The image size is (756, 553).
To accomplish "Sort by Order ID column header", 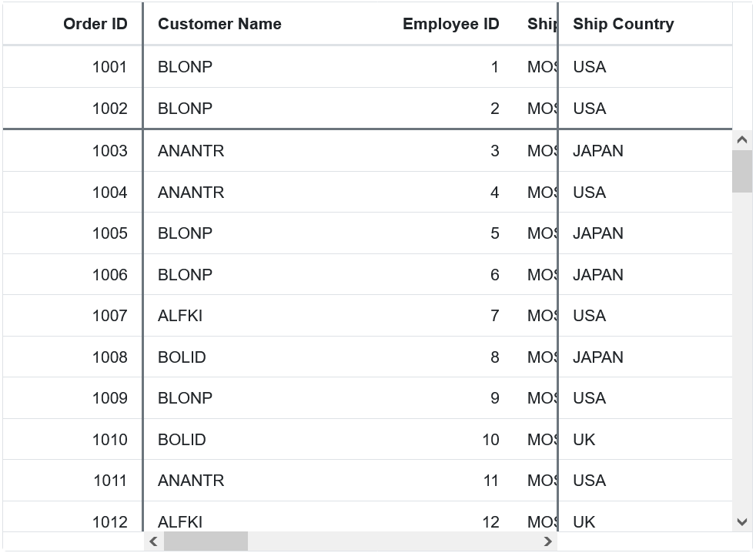I will pyautogui.click(x=95, y=24).
